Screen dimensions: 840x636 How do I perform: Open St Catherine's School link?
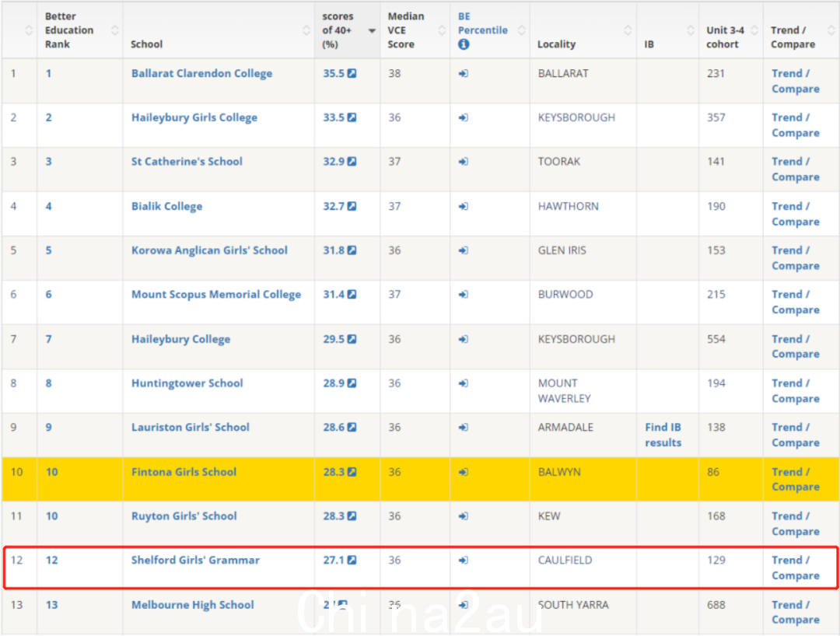pos(187,161)
